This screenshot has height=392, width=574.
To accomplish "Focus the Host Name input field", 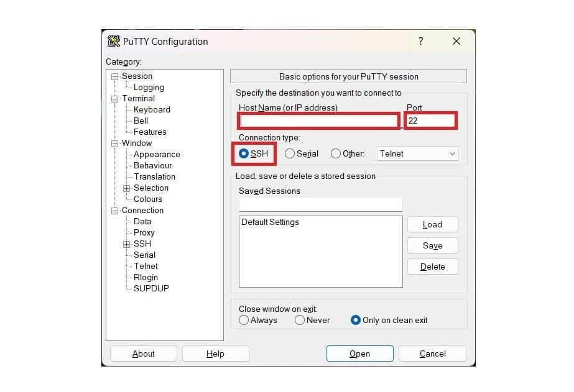I will (318, 121).
